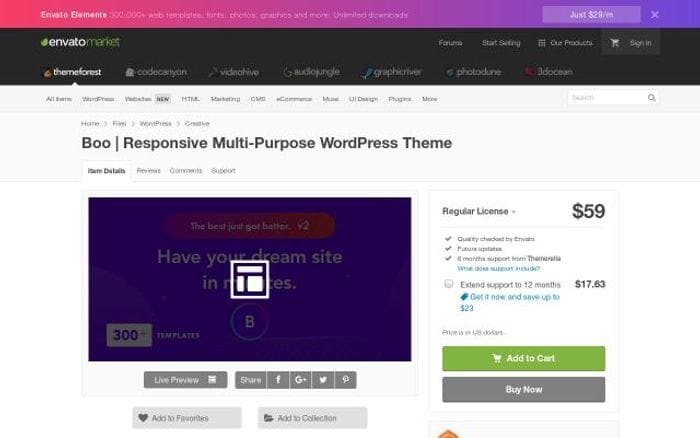Viewport: 700px width, 438px height.
Task: Open the Marketing category menu
Action: pos(225,99)
